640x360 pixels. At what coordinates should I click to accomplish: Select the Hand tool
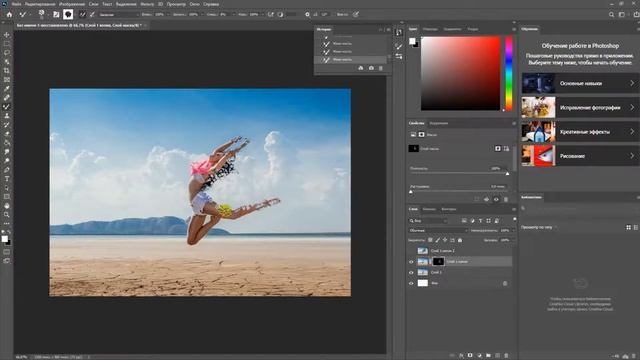tap(7, 206)
